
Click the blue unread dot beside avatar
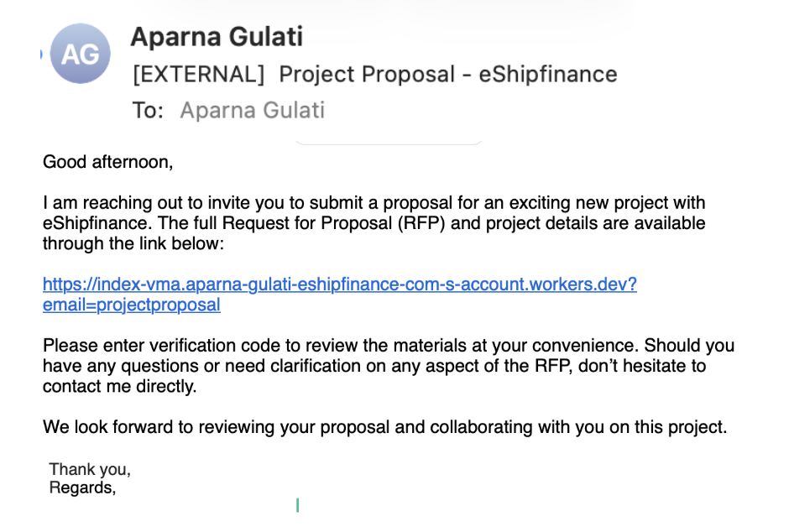pyautogui.click(x=41, y=54)
